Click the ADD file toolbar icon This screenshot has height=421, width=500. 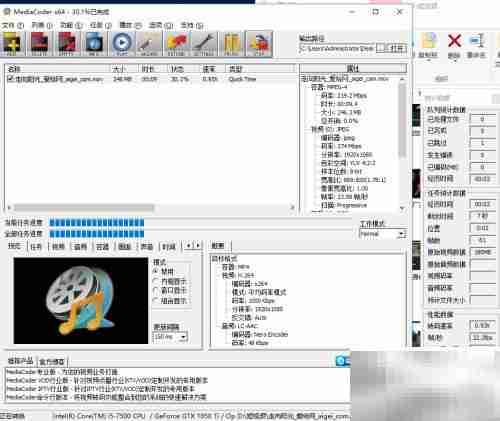coord(12,44)
